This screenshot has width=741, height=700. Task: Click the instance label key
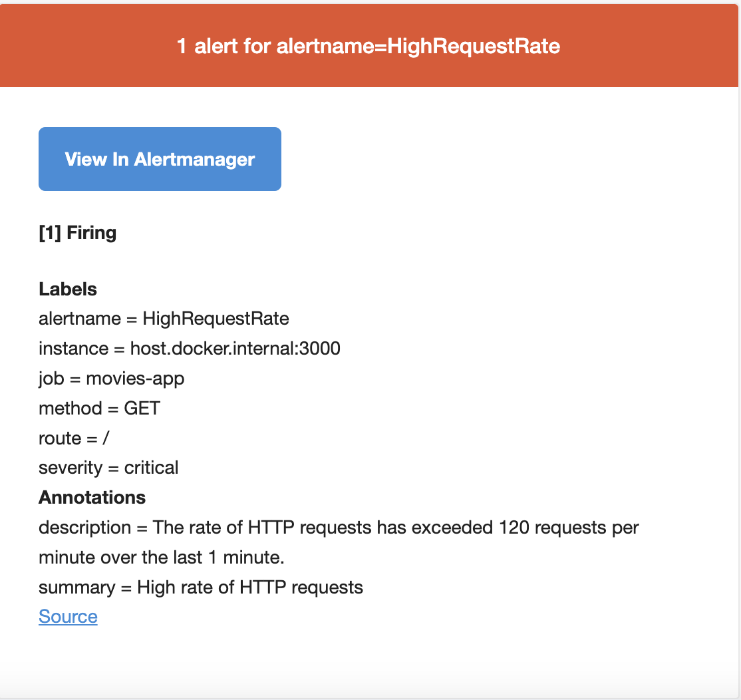[x=74, y=349]
